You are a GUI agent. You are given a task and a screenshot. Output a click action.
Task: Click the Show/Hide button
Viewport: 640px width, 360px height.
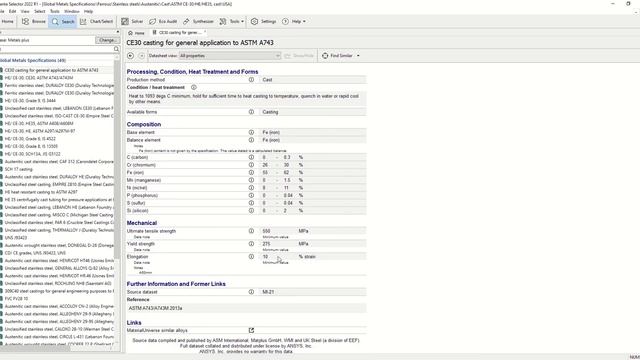point(299,56)
